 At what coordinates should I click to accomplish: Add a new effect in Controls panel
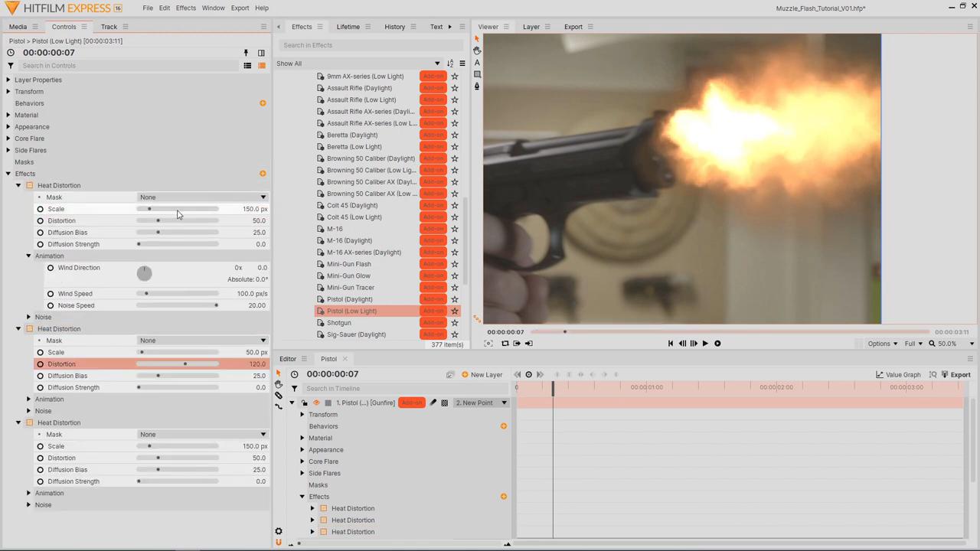click(x=263, y=174)
